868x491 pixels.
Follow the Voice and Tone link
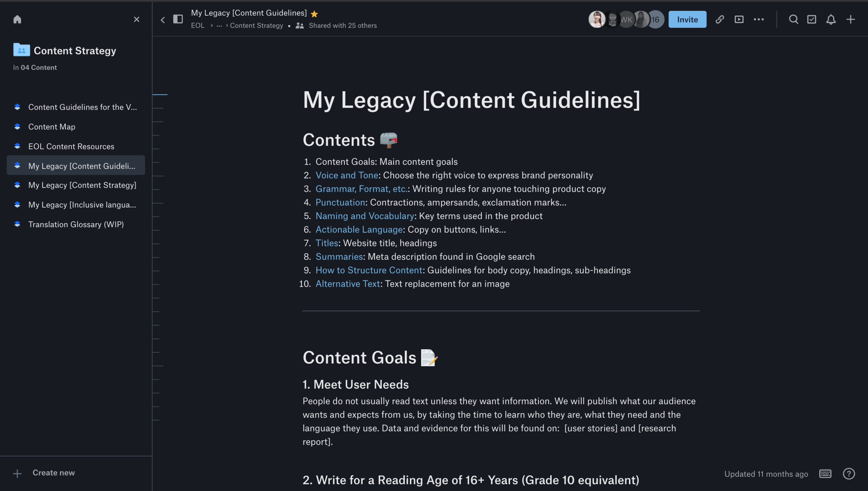pyautogui.click(x=347, y=175)
